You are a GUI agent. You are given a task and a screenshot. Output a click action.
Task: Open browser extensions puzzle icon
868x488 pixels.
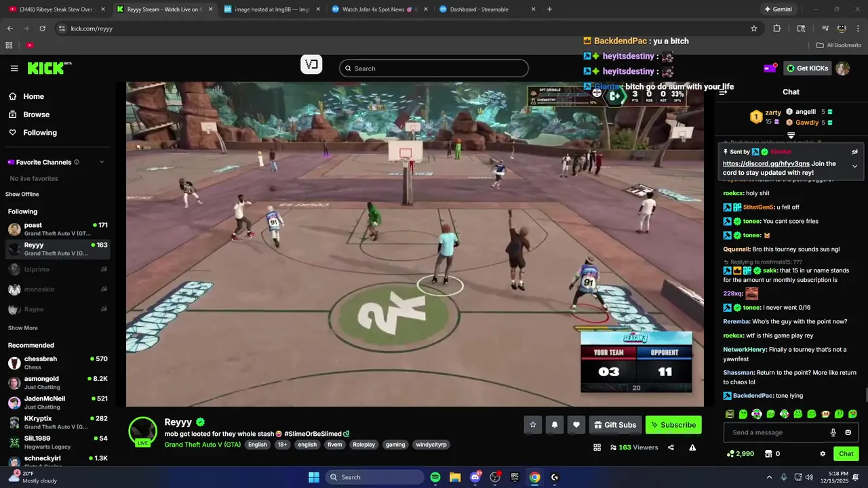pyautogui.click(x=777, y=28)
